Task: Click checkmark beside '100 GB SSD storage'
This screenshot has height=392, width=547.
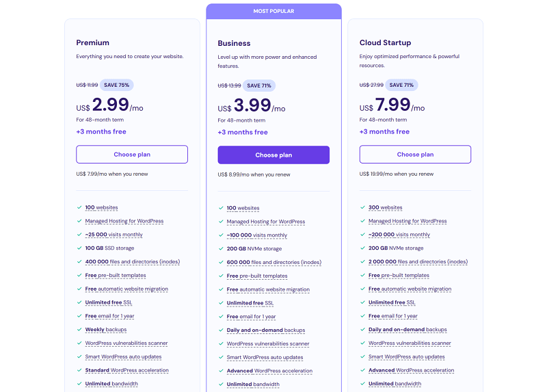Action: click(x=79, y=248)
